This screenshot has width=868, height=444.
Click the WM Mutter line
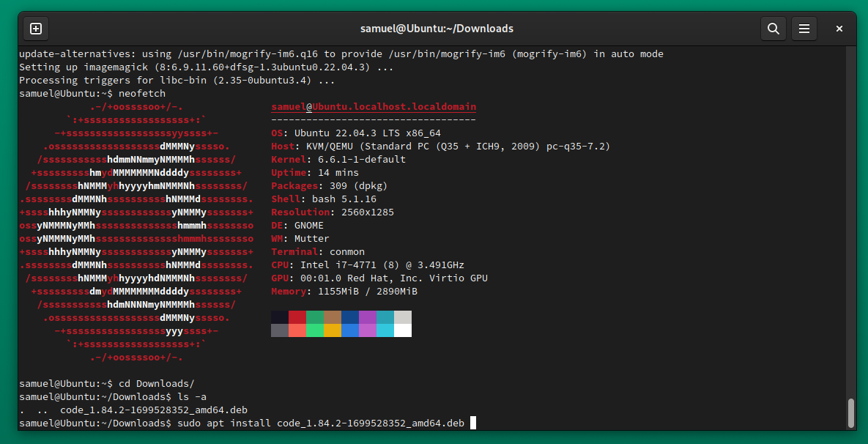300,239
